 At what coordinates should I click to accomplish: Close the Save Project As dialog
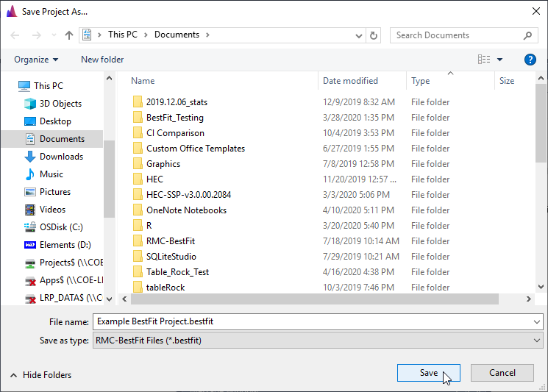536,11
